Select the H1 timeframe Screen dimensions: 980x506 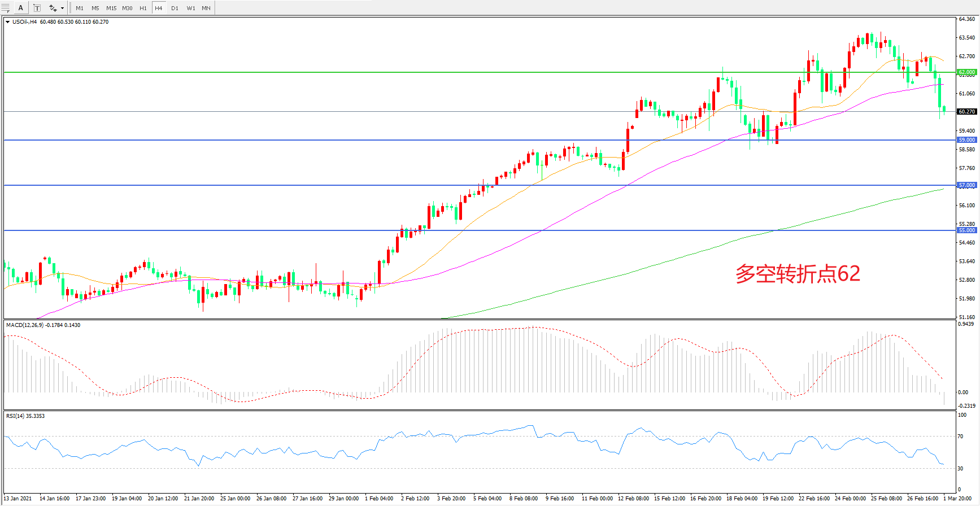coord(143,8)
